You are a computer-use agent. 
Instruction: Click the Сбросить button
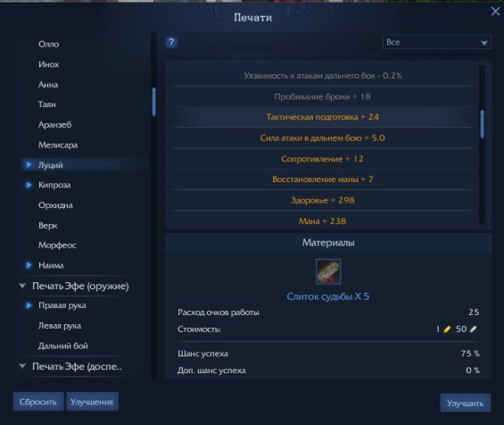(x=38, y=402)
